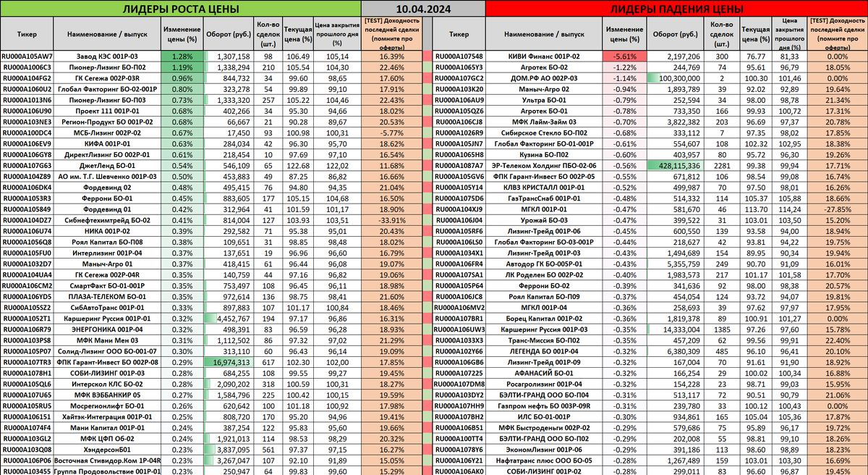Viewport: 868px width, 475px height.
Task: Click the 'Феррони БО-01' cell
Action: (107, 198)
